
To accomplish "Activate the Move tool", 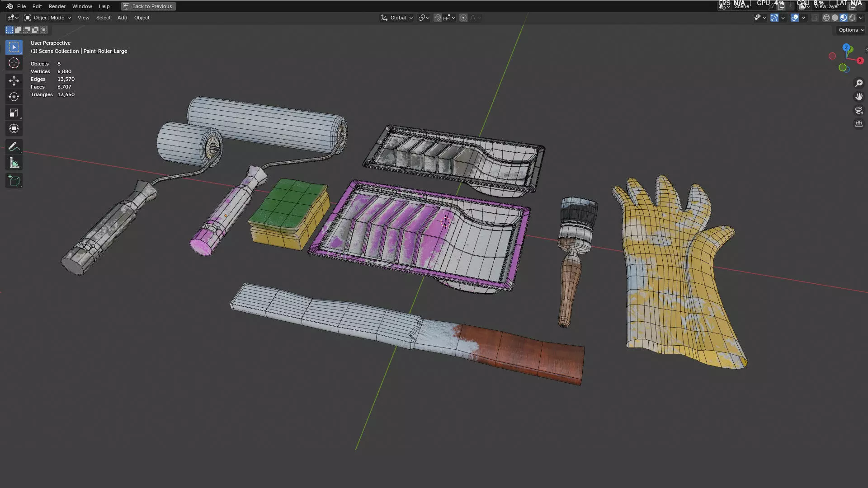I will tap(14, 81).
